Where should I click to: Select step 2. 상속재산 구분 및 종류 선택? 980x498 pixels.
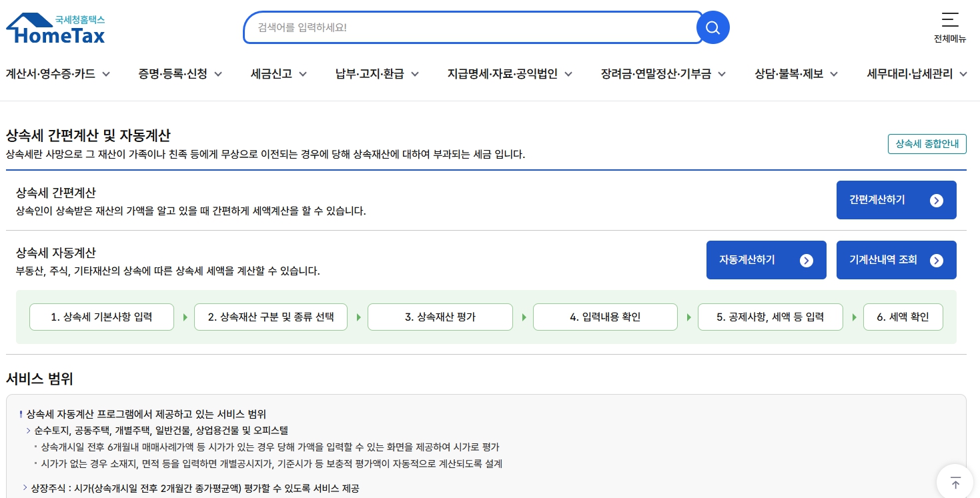click(x=271, y=317)
